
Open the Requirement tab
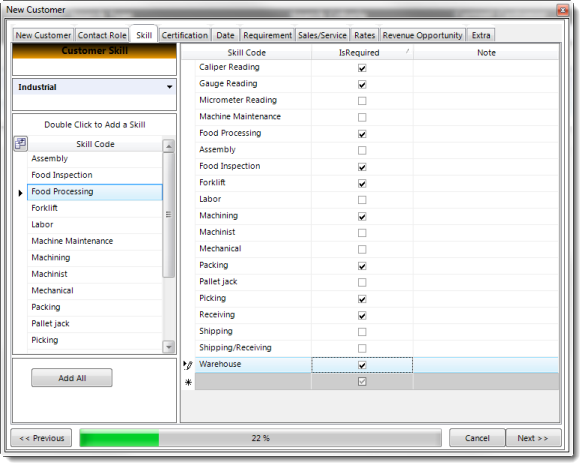[268, 35]
